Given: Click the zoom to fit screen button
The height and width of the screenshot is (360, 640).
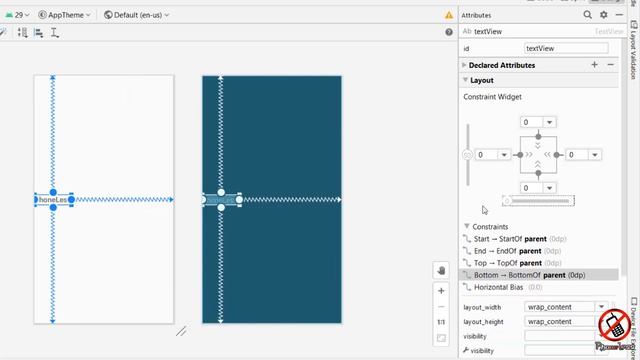Looking at the screenshot, I should point(441,338).
